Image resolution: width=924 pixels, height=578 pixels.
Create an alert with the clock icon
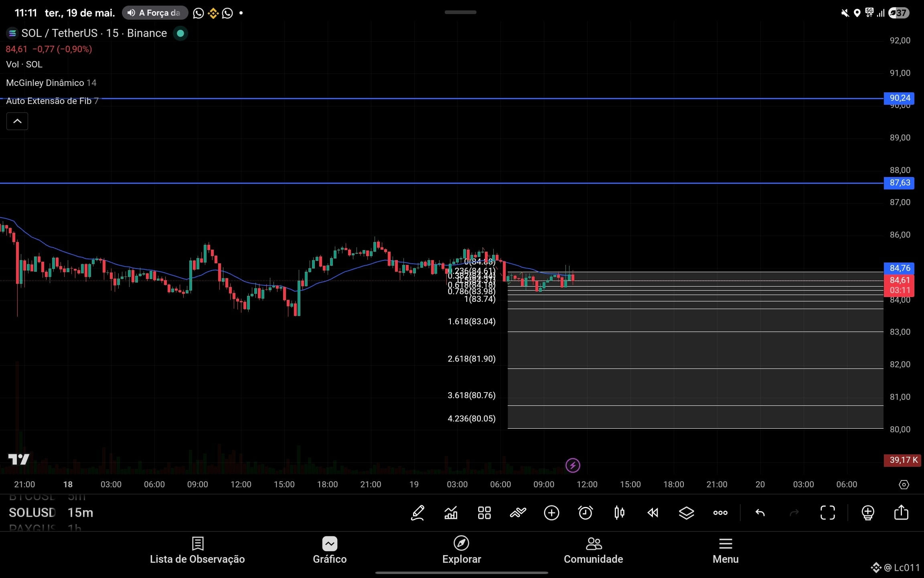pyautogui.click(x=585, y=513)
